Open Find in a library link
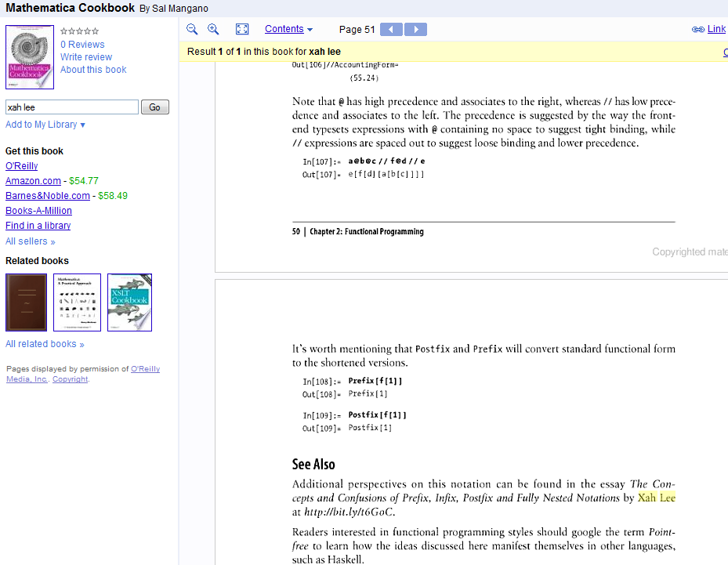 38,226
